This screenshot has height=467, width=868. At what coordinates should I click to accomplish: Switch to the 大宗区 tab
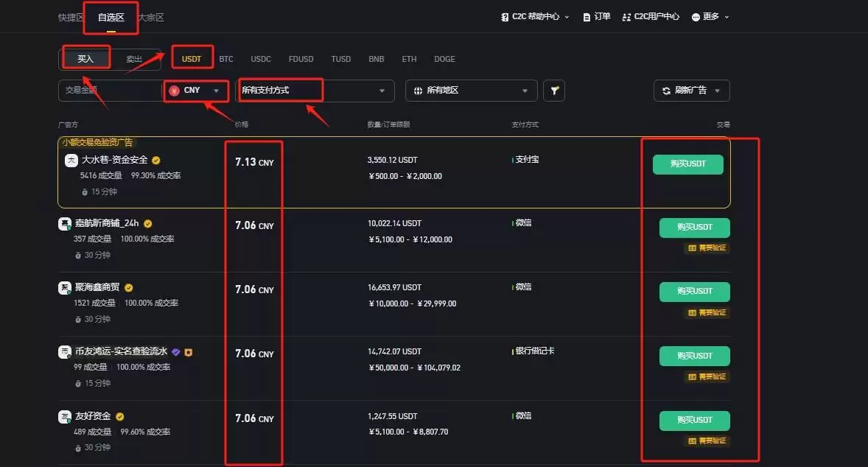click(x=150, y=17)
